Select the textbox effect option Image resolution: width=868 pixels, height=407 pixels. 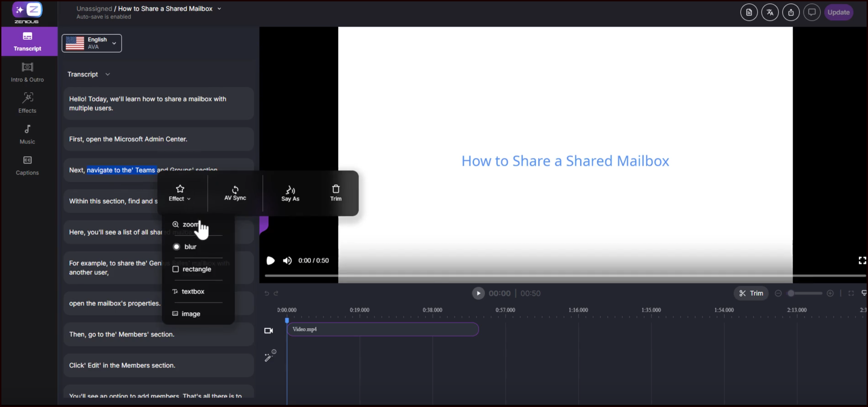point(192,291)
